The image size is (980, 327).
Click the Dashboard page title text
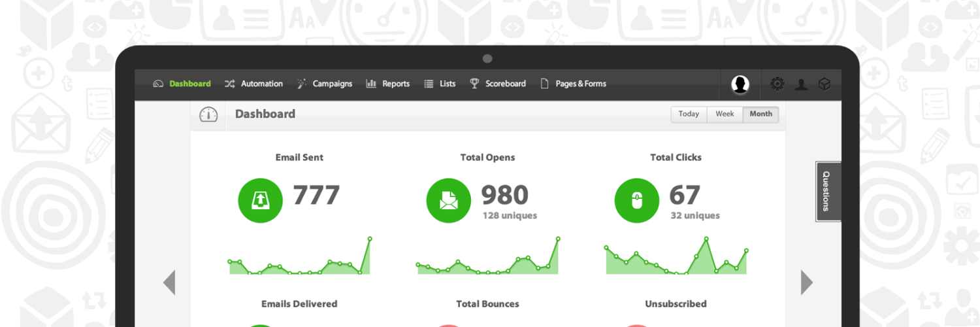265,114
